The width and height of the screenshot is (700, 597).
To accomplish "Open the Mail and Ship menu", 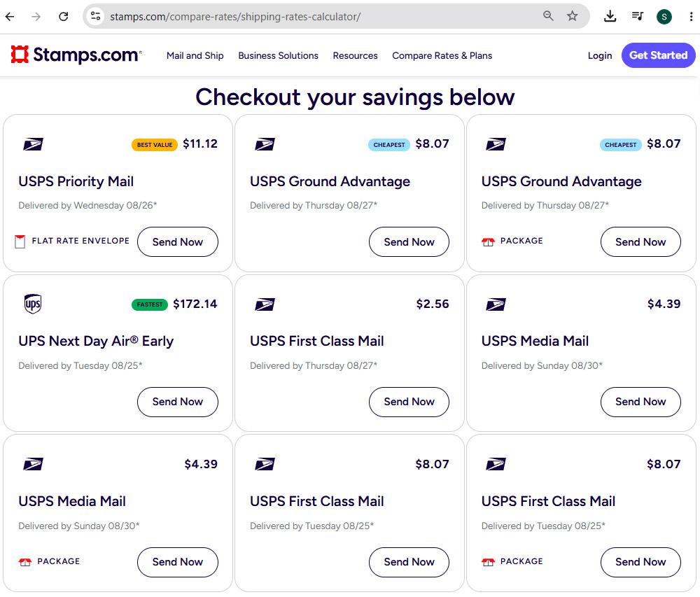I will (195, 56).
